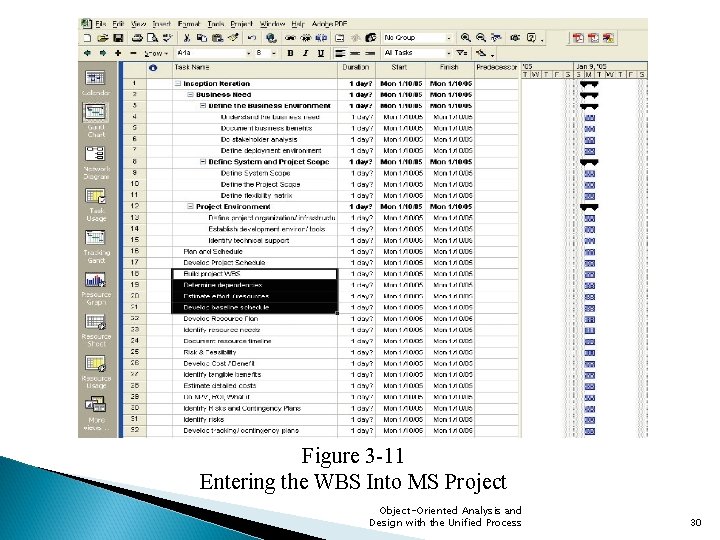
Task: Open the Calendar view icon
Action: 96,78
